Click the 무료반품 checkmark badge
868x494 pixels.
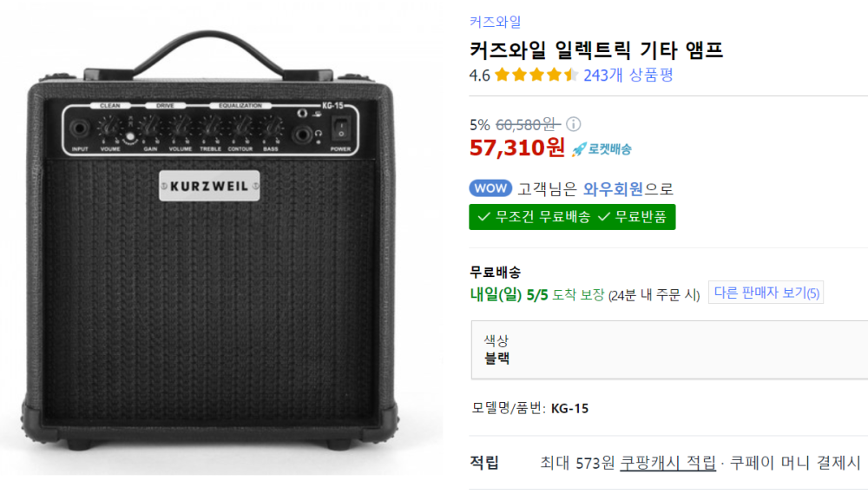(x=635, y=217)
